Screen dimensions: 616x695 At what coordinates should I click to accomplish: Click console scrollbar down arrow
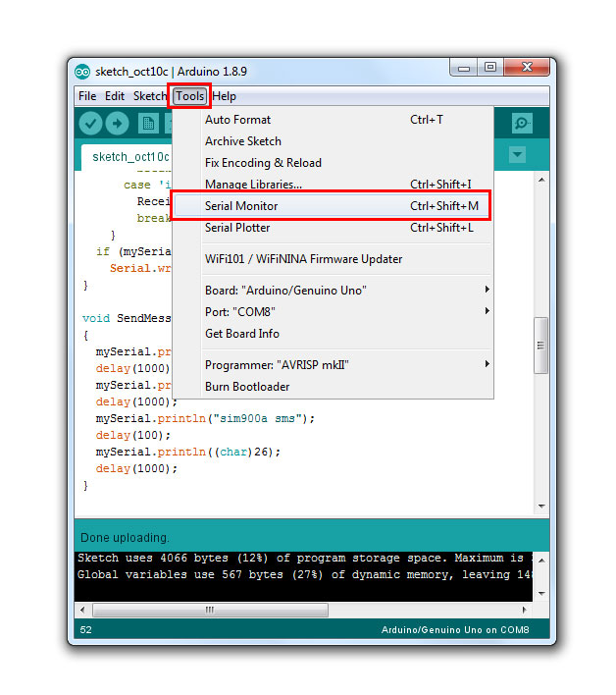pyautogui.click(x=541, y=594)
